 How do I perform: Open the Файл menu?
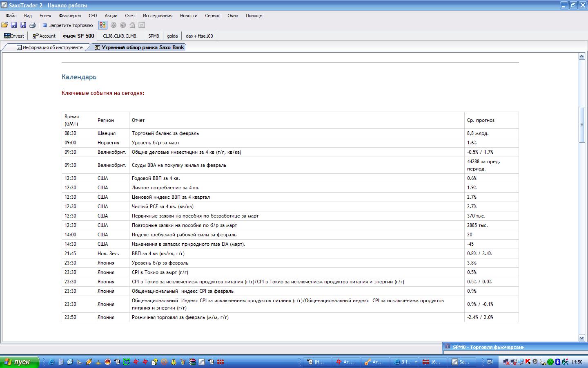click(11, 16)
